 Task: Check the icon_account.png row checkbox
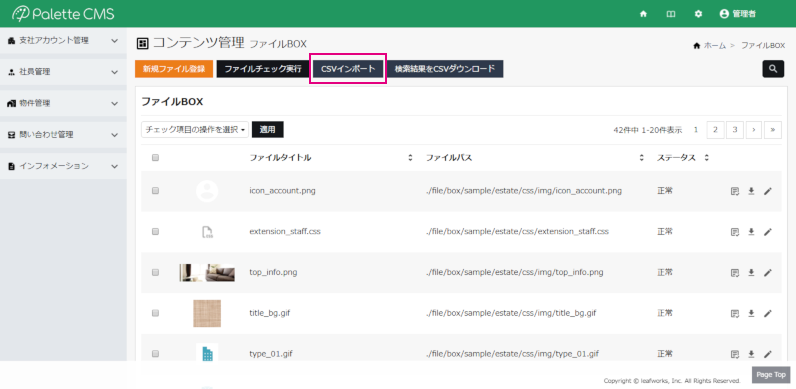[x=155, y=191]
